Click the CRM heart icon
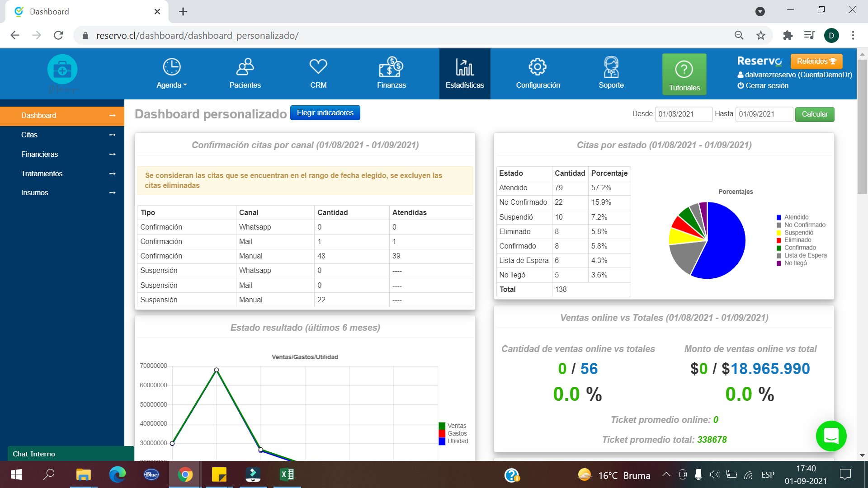The image size is (868, 488). (318, 67)
